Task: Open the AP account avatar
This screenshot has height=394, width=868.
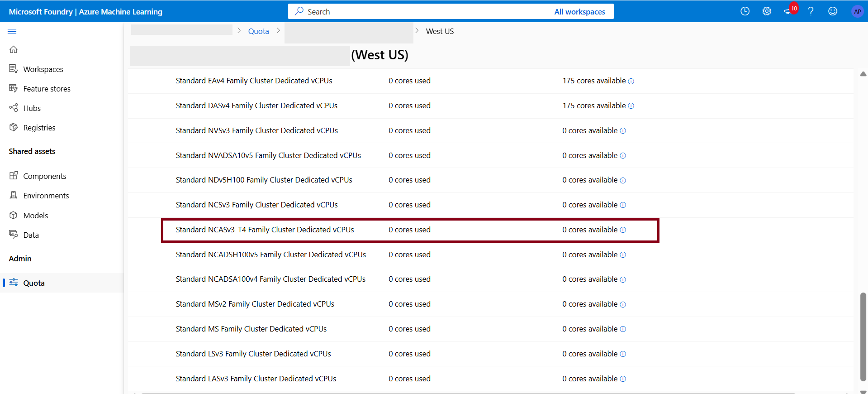Action: coord(857,11)
